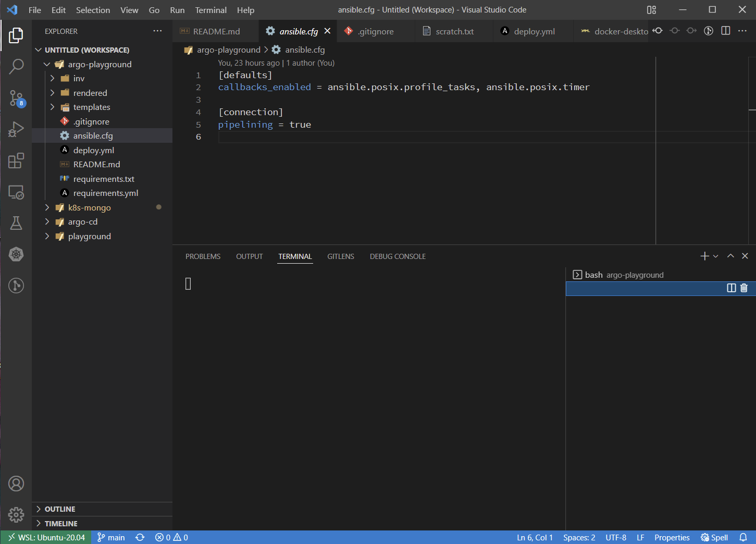Viewport: 756px width, 544px height.
Task: Open the Run and Debug view
Action: 16,129
